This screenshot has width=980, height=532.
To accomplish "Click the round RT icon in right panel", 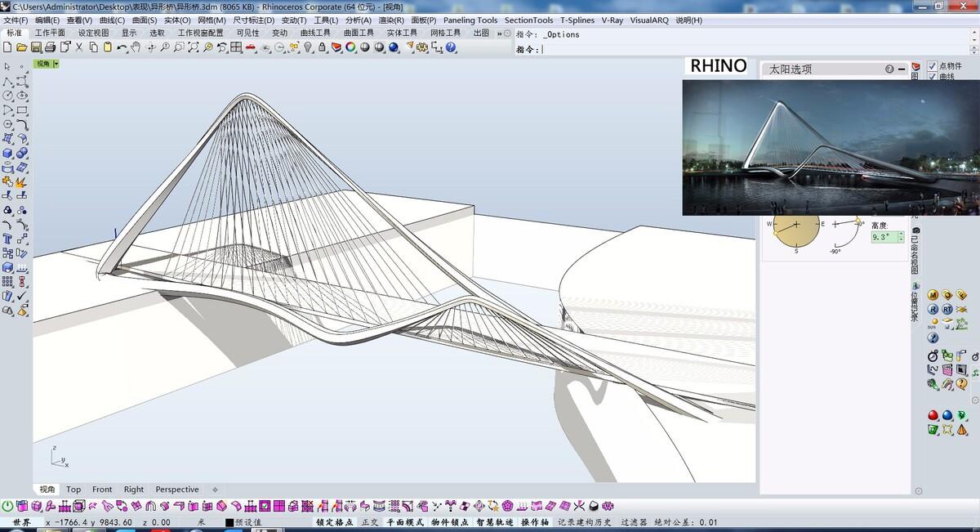I will coord(947,310).
